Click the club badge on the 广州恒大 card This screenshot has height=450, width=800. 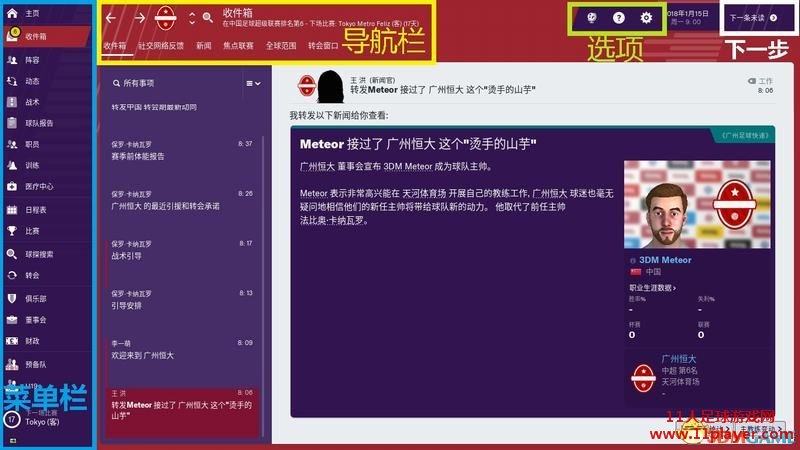click(643, 378)
